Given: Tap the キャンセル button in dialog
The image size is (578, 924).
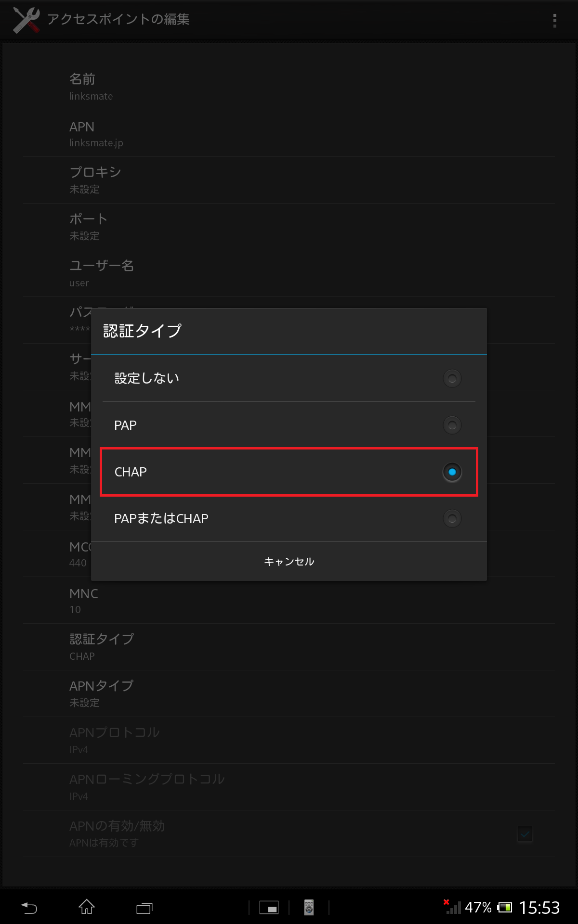Looking at the screenshot, I should tap(289, 562).
